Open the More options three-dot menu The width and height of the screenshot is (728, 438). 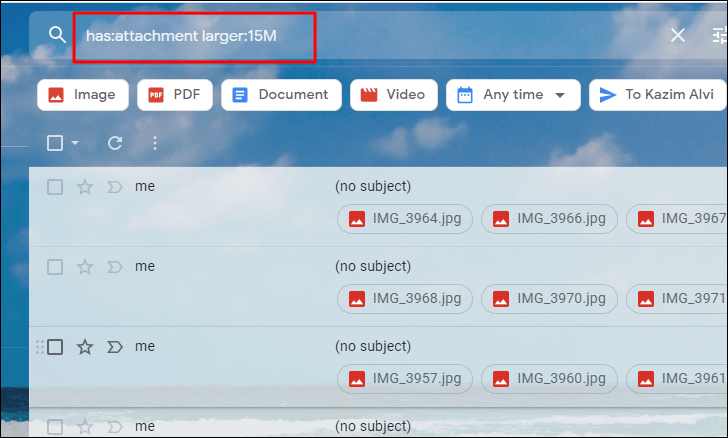click(155, 143)
